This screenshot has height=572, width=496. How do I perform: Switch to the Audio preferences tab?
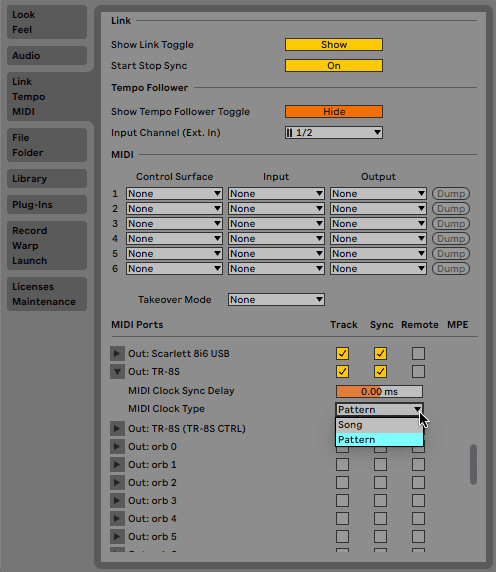[47, 55]
